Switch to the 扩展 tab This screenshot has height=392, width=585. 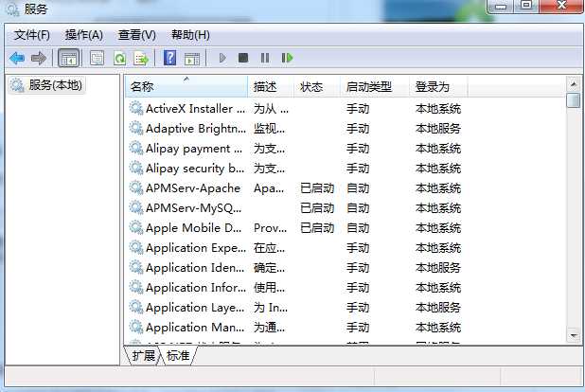coord(144,355)
